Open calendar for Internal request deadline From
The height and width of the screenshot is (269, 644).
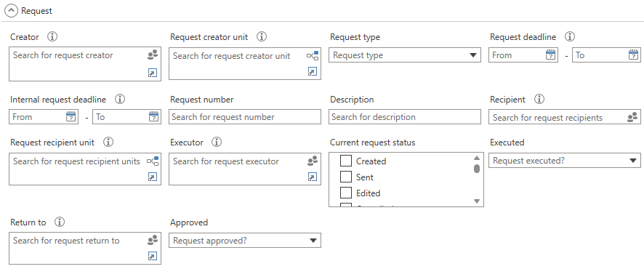pos(71,116)
